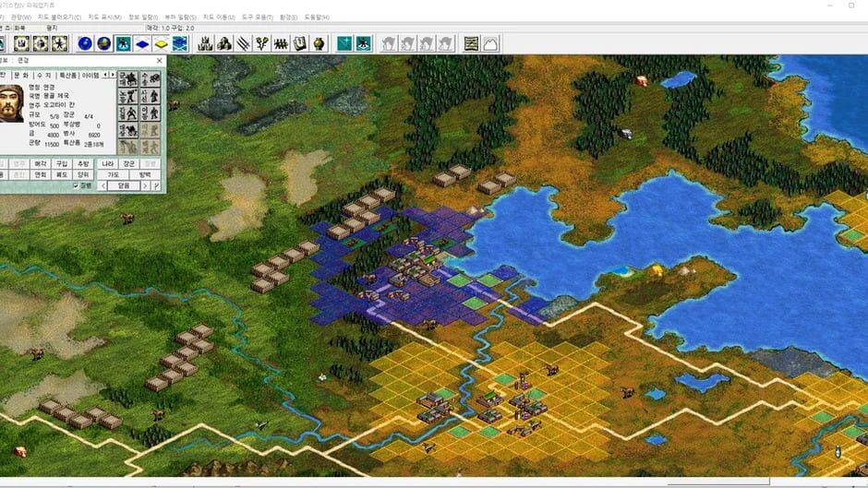This screenshot has height=488, width=868.
Task: Select the 사신 envoy unit icon
Action: tap(150, 96)
